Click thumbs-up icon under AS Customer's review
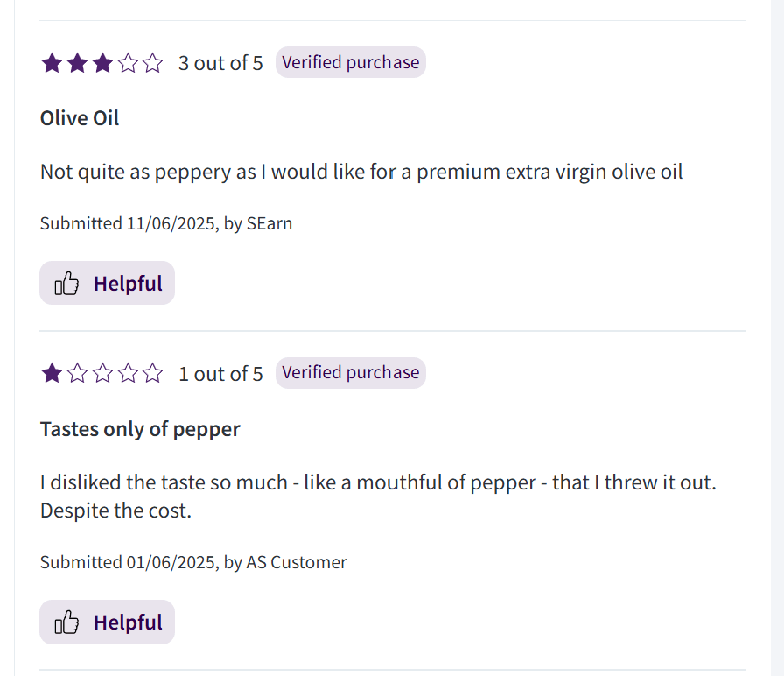This screenshot has width=784, height=676. tap(66, 623)
